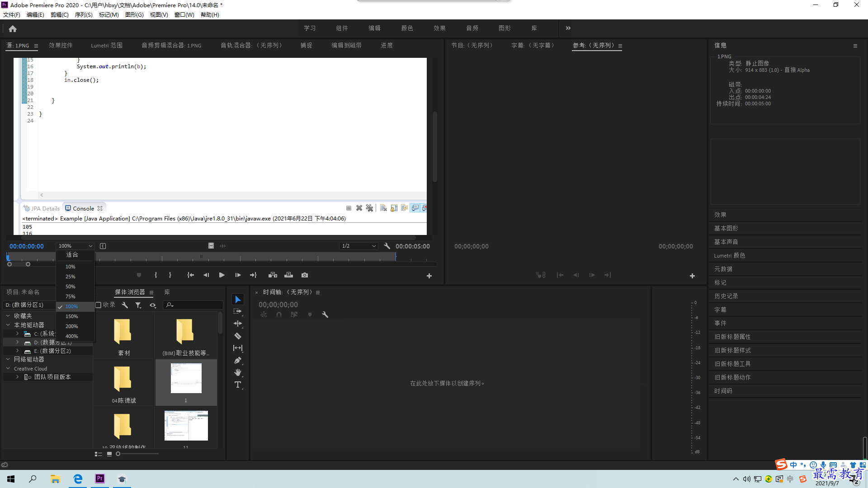The height and width of the screenshot is (488, 868).
Task: Collapse the 收藏夹 tree group
Action: [8, 316]
